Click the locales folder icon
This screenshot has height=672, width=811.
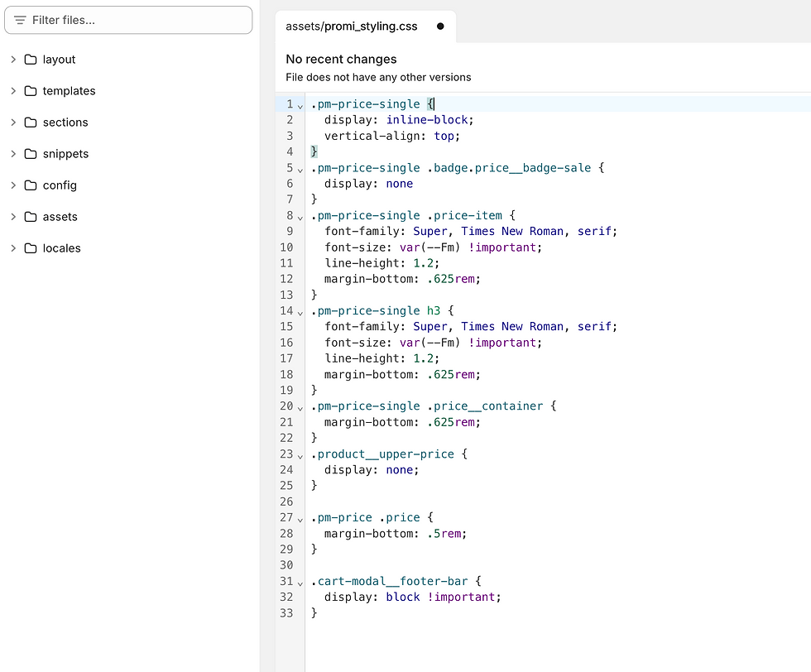point(31,248)
